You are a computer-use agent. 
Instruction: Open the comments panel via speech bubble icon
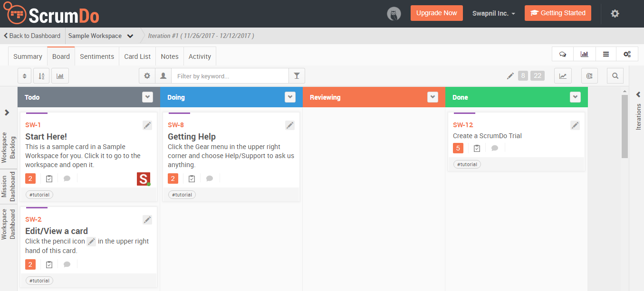(x=562, y=54)
